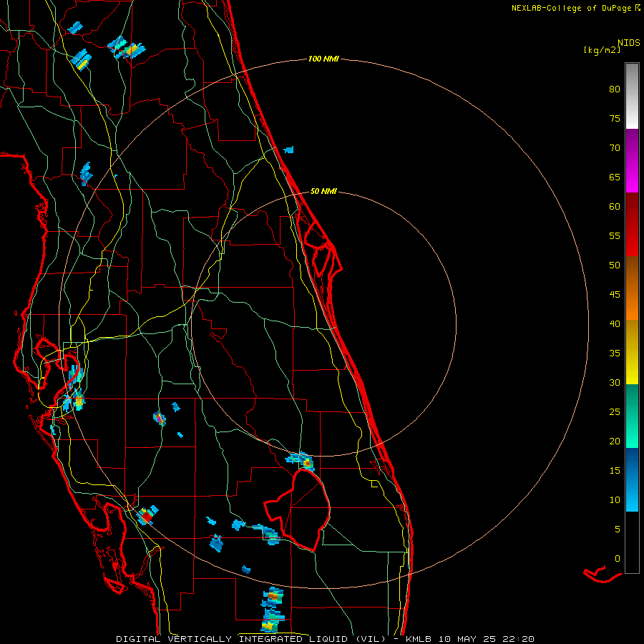Select the lone blue echo offshore of the coast
Image resolution: width=644 pixels, height=644 pixels.
coord(289,150)
